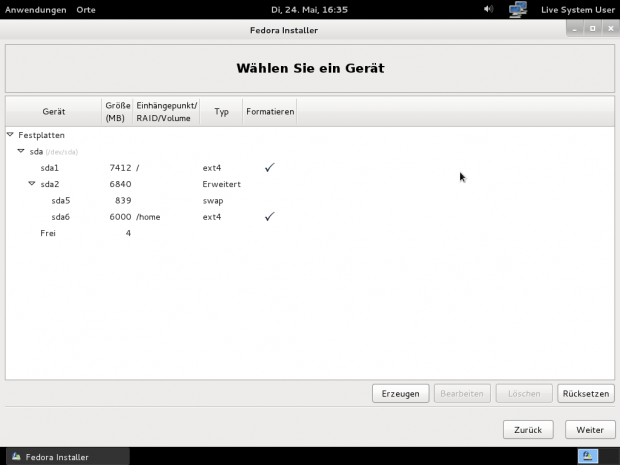This screenshot has width=620, height=465.
Task: Sort by the Gerät column header
Action: click(x=54, y=112)
